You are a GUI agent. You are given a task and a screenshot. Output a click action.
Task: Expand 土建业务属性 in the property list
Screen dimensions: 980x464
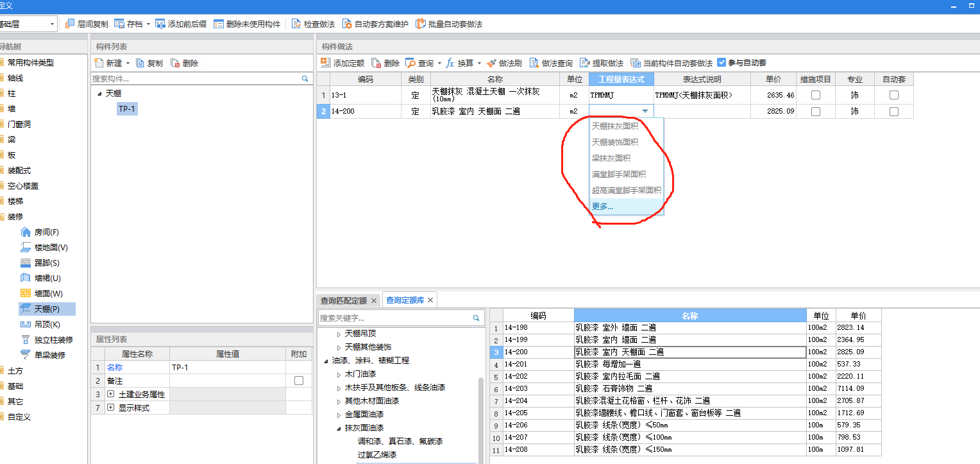pos(111,394)
